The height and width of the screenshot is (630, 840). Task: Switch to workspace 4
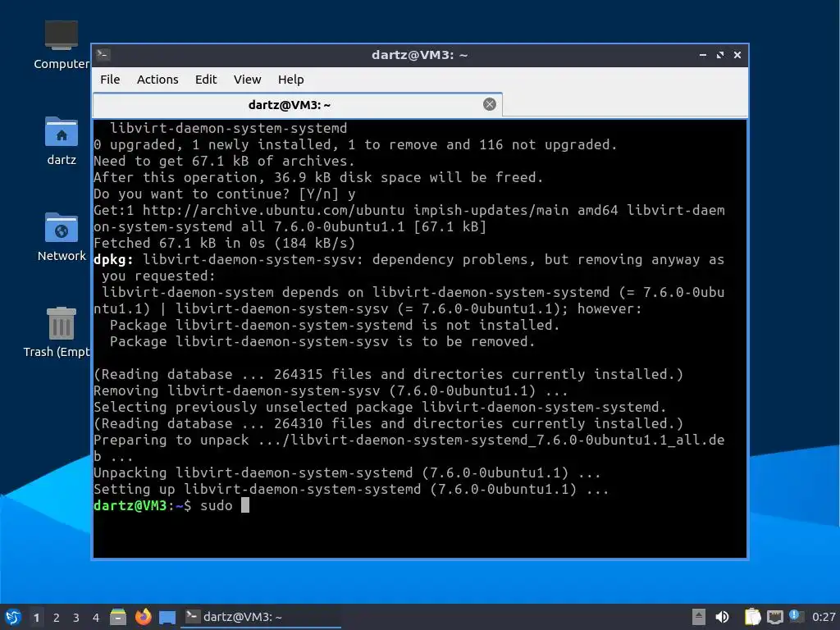pyautogui.click(x=96, y=618)
